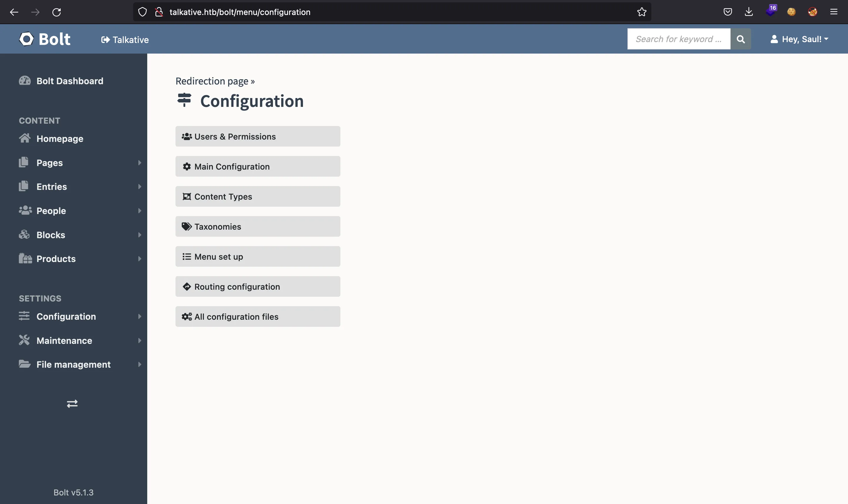Click the toggle sidebar collapse button
848x504 pixels.
click(x=72, y=403)
